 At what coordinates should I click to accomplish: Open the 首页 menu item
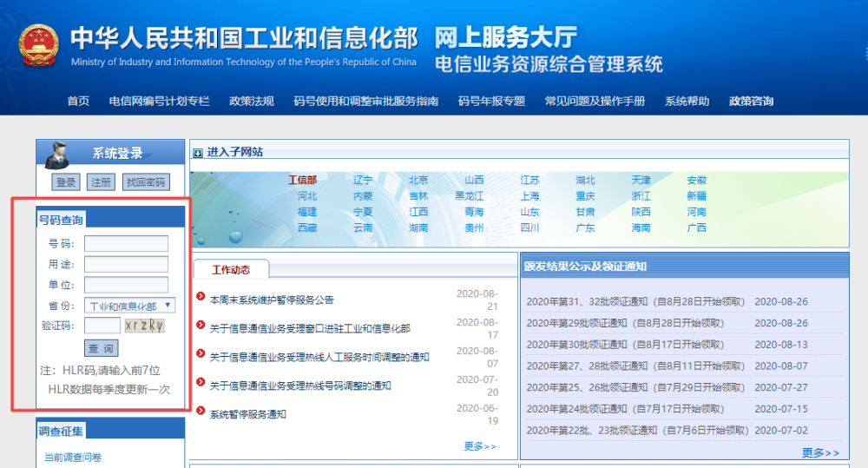(x=78, y=101)
